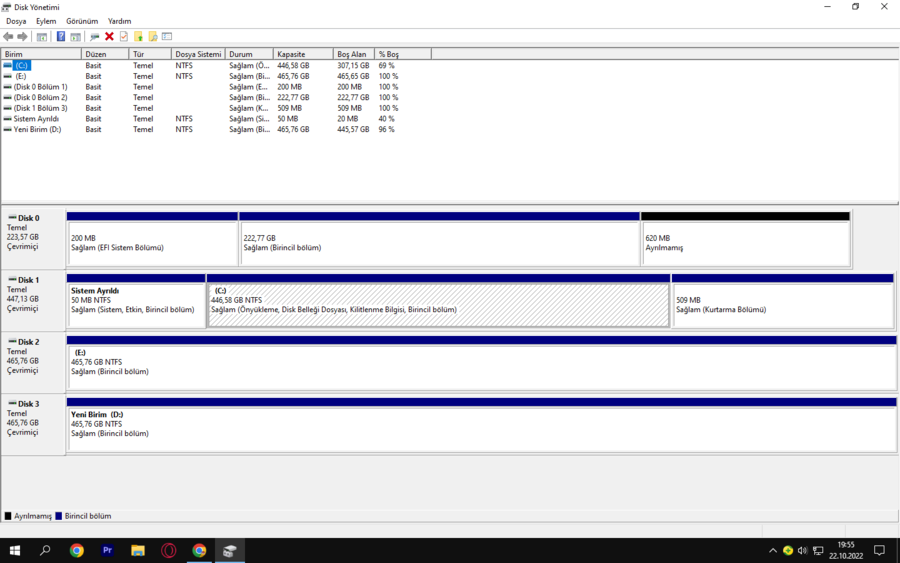
Task: Open the Görünüm menu
Action: click(x=82, y=21)
